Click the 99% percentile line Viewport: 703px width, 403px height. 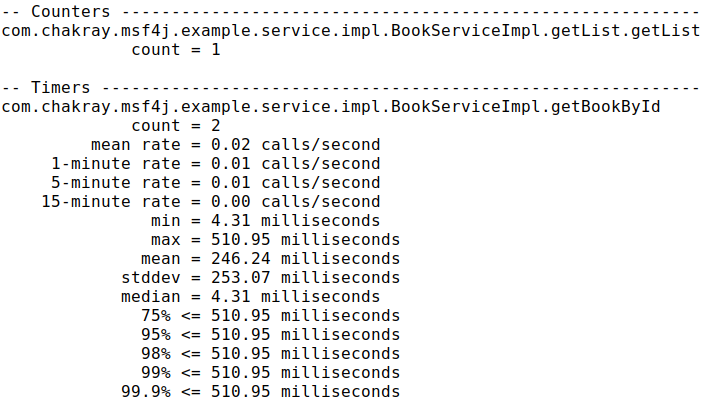click(270, 373)
